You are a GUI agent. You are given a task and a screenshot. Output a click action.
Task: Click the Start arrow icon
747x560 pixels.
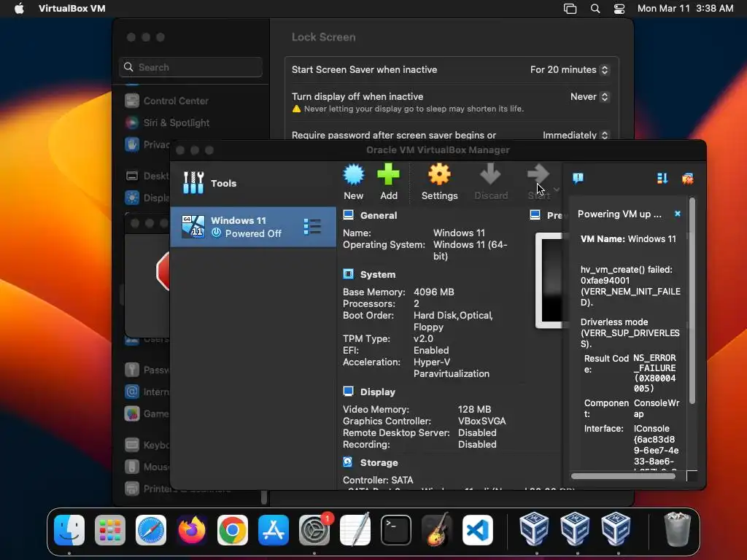538,175
